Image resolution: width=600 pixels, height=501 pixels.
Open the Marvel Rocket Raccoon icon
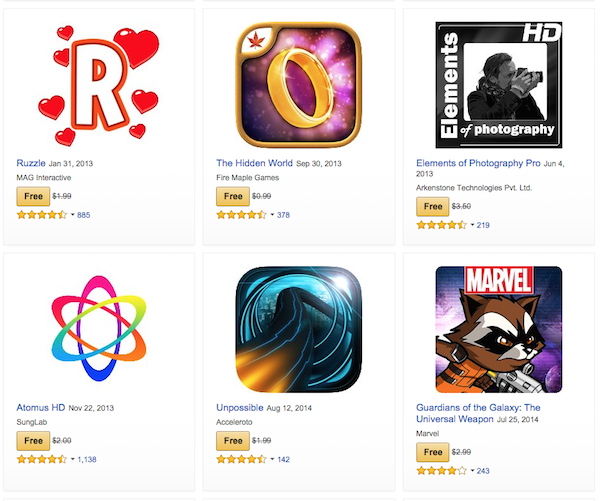click(499, 329)
